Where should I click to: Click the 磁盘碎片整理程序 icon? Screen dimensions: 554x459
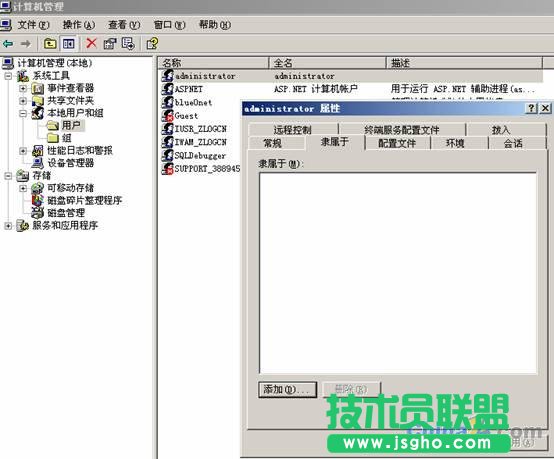point(37,200)
